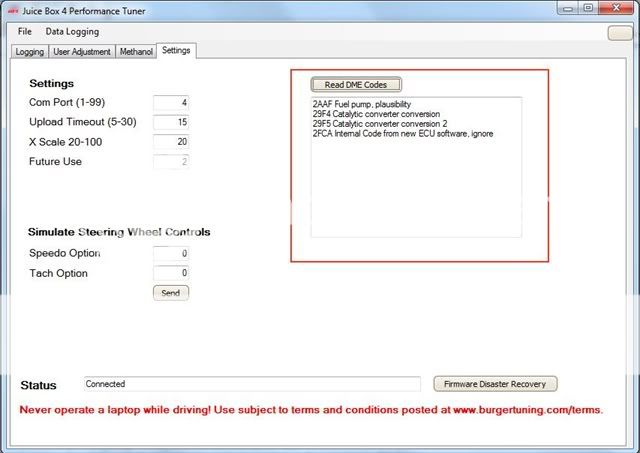Click the Tach Option field
The width and height of the screenshot is (640, 453).
171,273
